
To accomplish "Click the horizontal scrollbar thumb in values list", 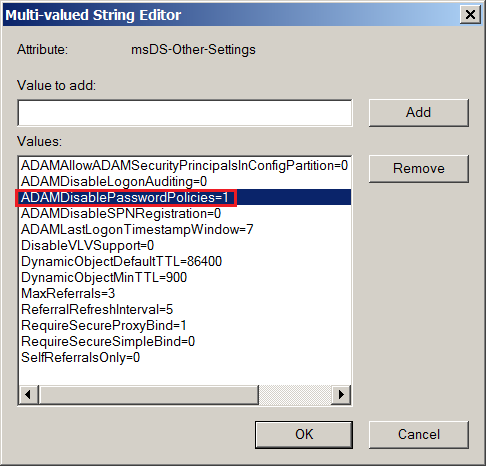I will (x=149, y=395).
